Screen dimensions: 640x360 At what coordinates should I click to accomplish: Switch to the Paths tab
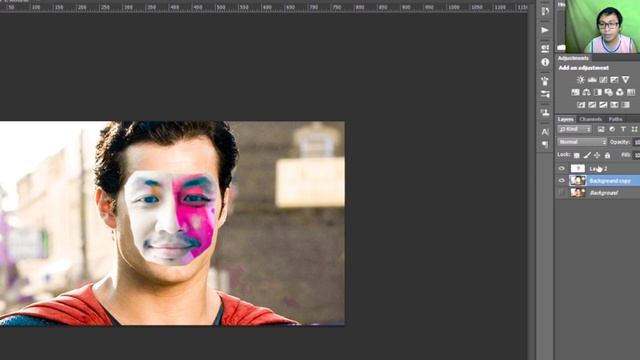coord(615,119)
